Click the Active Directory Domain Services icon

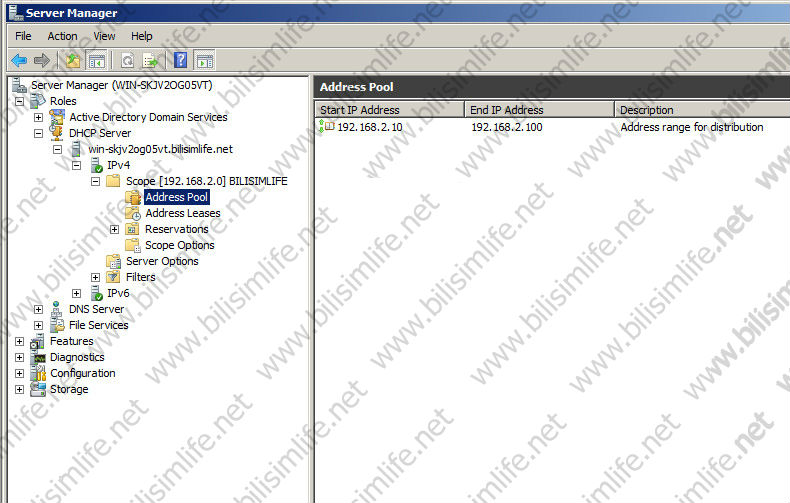pyautogui.click(x=57, y=117)
